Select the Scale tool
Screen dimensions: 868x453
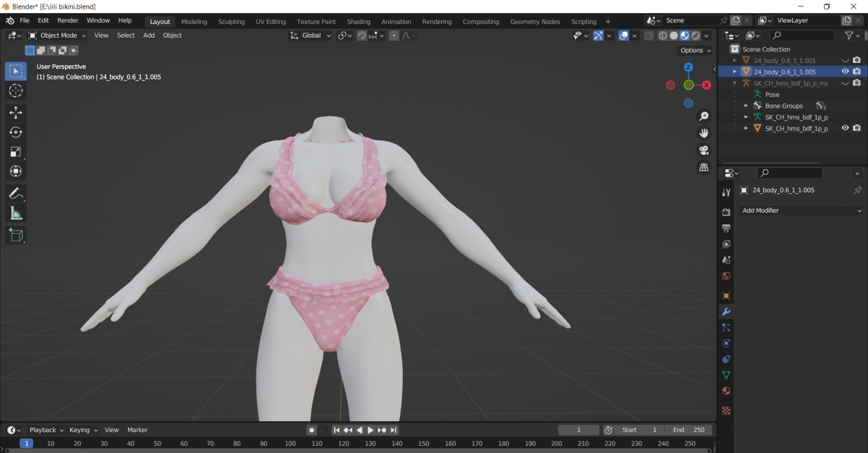[x=16, y=152]
